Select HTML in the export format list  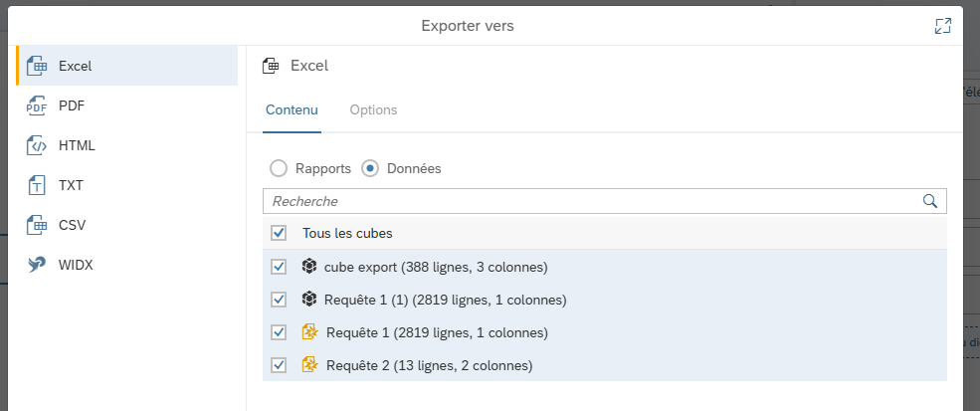click(127, 145)
